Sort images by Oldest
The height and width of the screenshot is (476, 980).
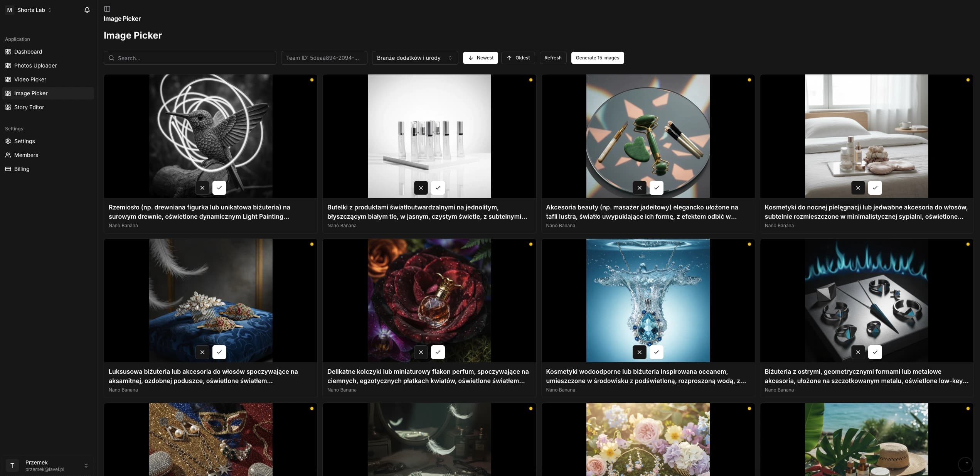[x=518, y=58]
